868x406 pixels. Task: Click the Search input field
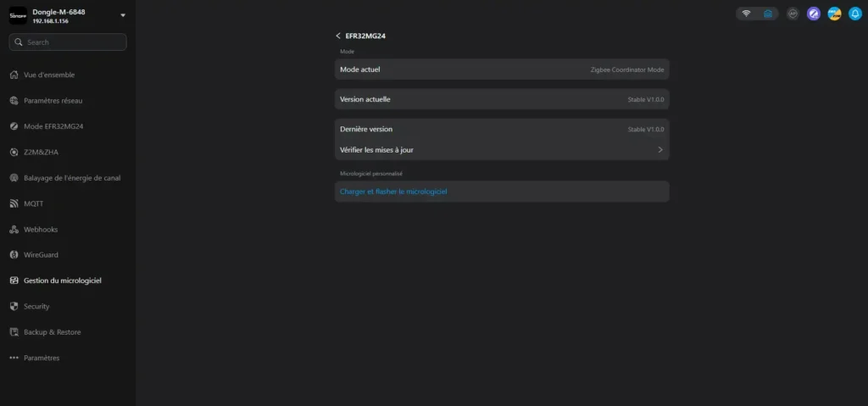click(x=68, y=42)
